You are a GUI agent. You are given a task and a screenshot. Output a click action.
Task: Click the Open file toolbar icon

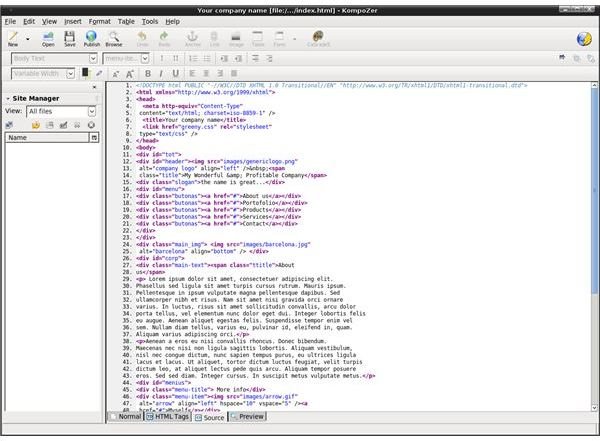coord(48,39)
